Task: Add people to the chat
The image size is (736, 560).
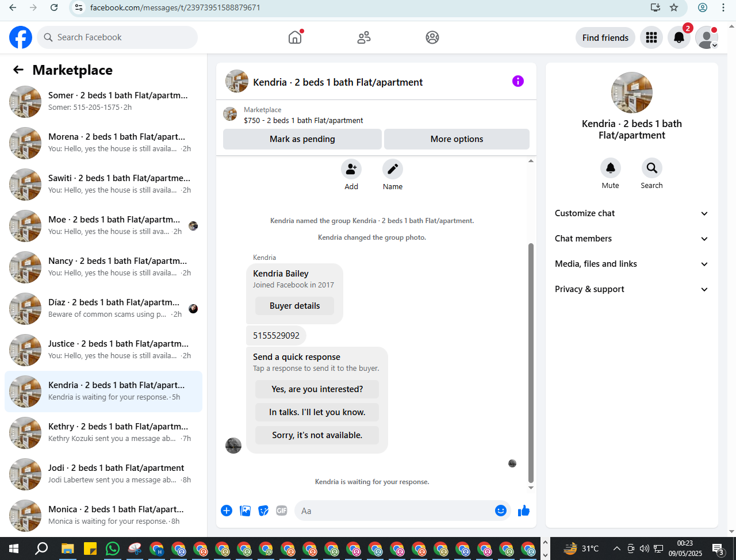Action: tap(351, 169)
